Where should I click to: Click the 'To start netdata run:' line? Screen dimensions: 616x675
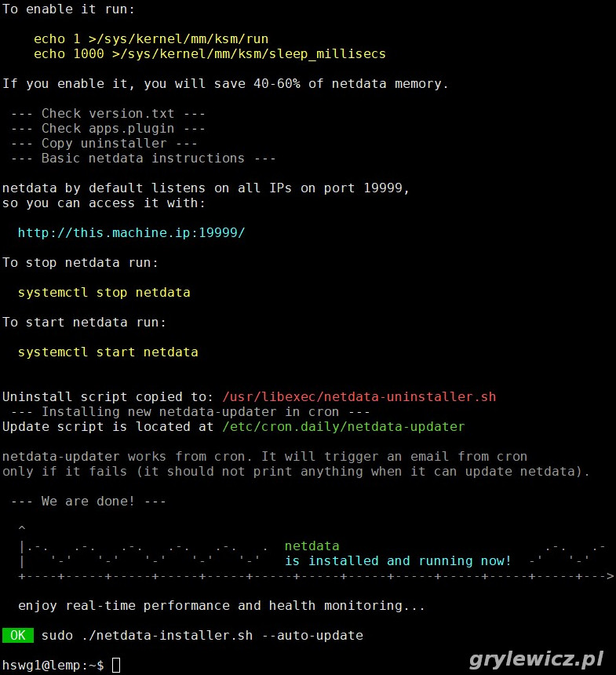[84, 323]
